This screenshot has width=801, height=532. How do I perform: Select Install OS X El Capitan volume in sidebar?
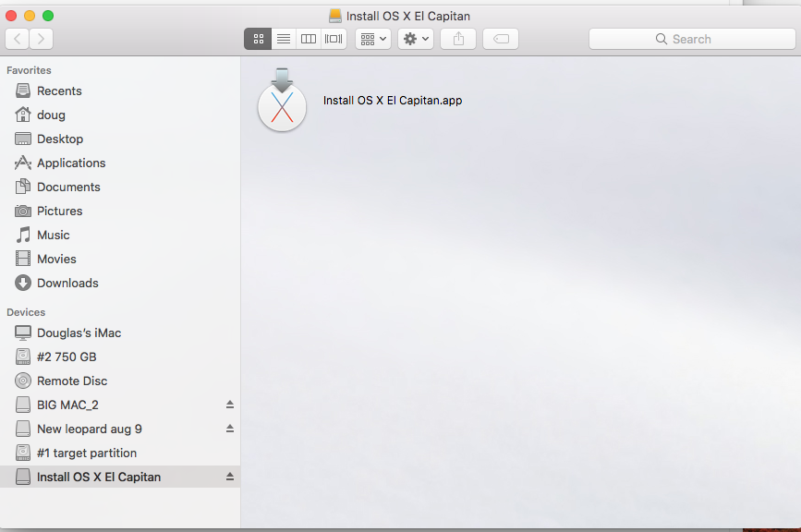coord(120,477)
